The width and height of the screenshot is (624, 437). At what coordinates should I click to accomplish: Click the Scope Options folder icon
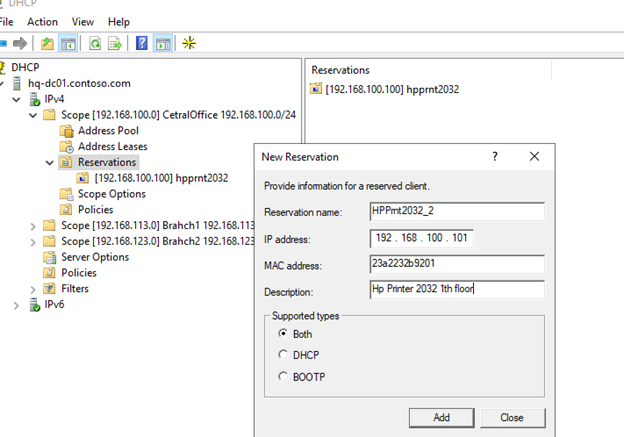[x=66, y=194]
